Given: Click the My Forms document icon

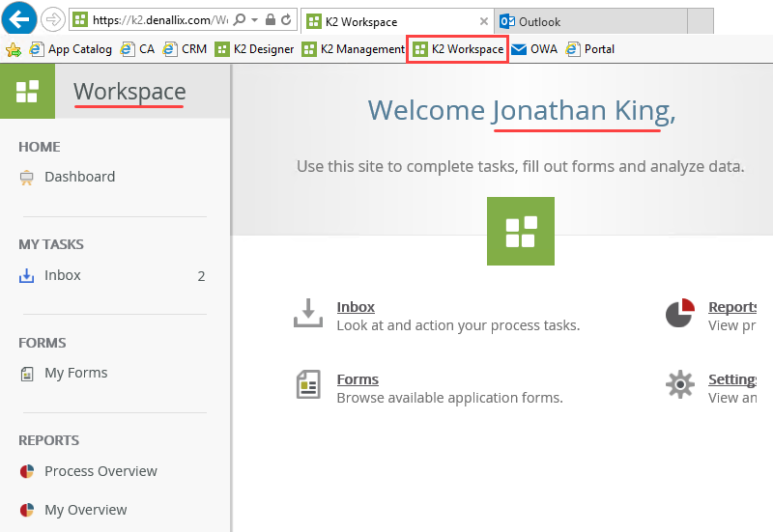Looking at the screenshot, I should click(x=27, y=374).
